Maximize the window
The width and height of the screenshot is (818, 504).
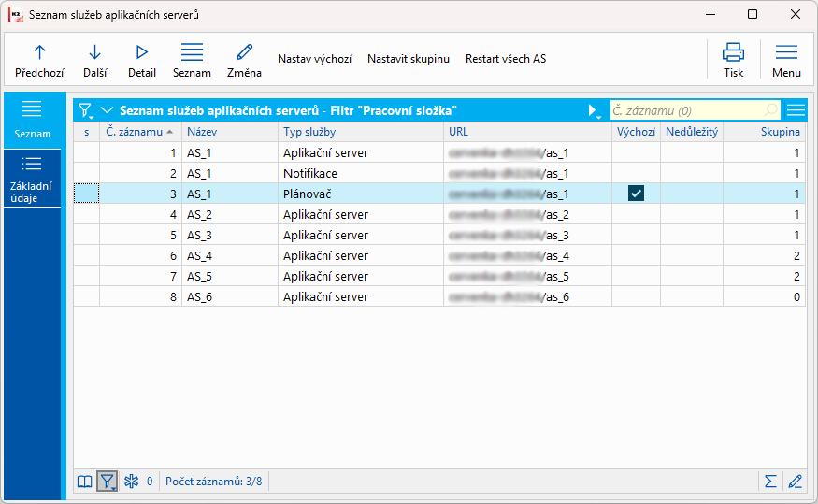tap(753, 14)
